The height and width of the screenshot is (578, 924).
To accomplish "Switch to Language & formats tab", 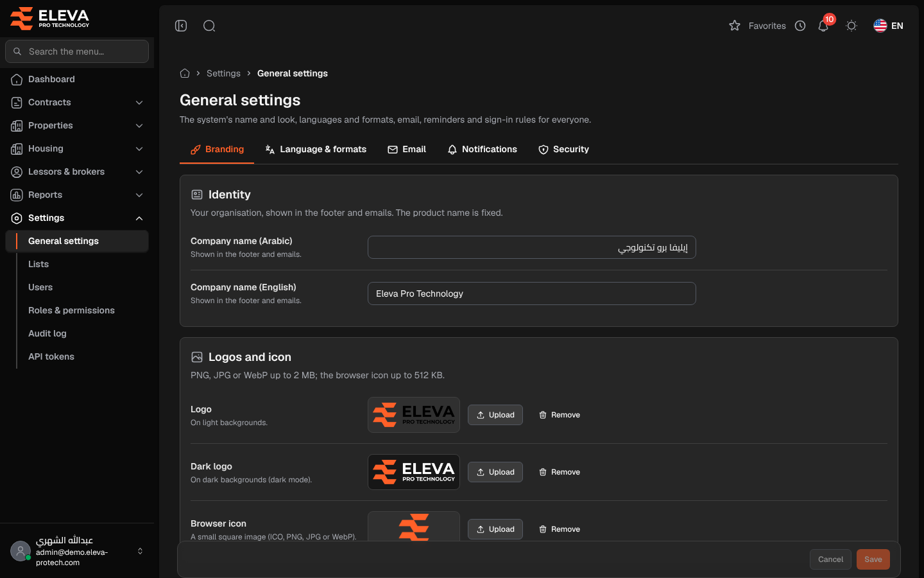I will point(316,149).
